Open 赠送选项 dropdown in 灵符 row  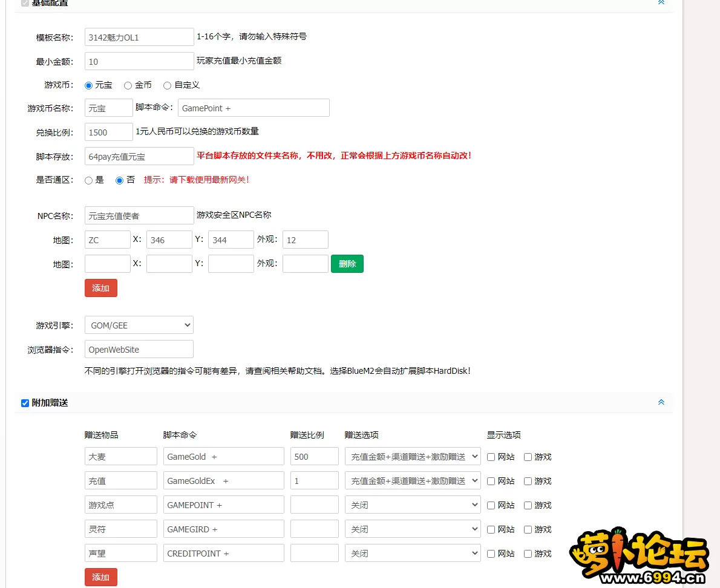point(413,529)
